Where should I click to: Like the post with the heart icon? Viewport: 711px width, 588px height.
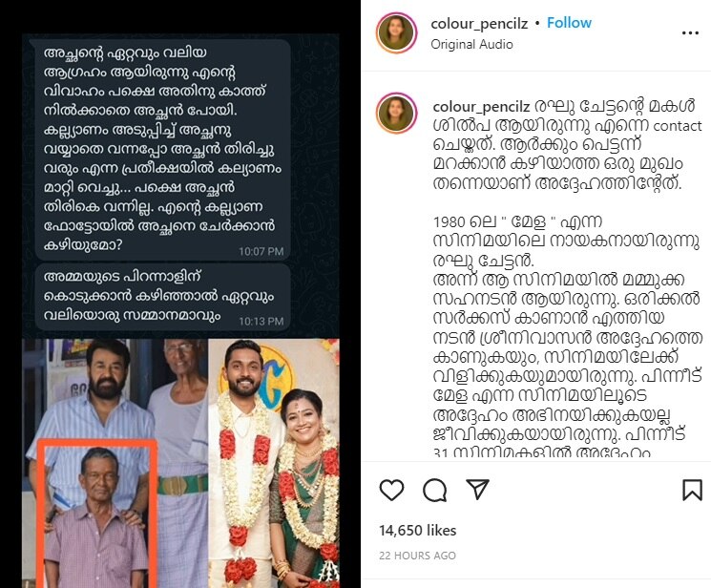click(391, 490)
